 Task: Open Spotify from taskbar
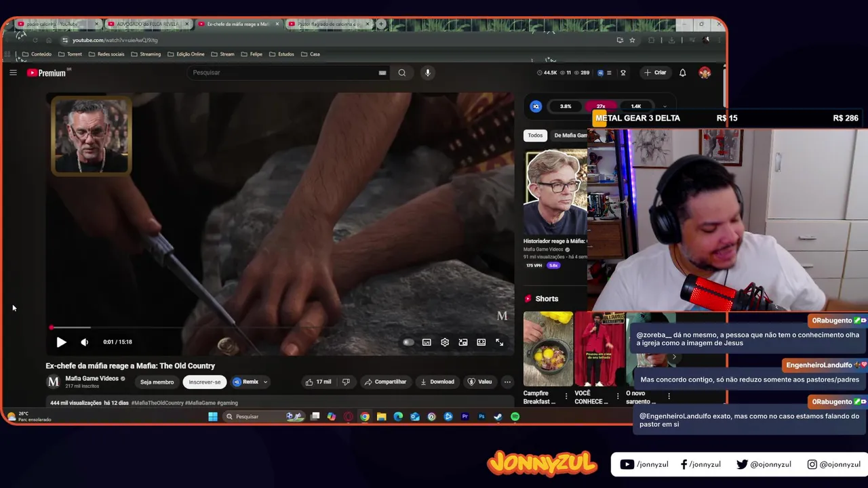(x=515, y=417)
